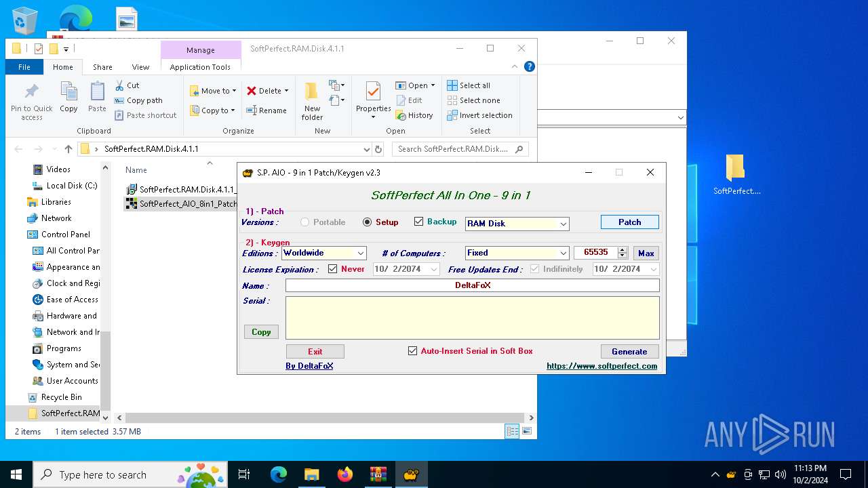868x488 pixels.
Task: Click the Exit button in keygen
Action: [315, 351]
